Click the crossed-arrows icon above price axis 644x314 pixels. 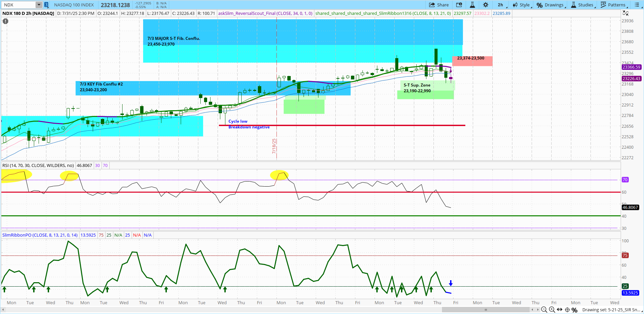(x=626, y=13)
